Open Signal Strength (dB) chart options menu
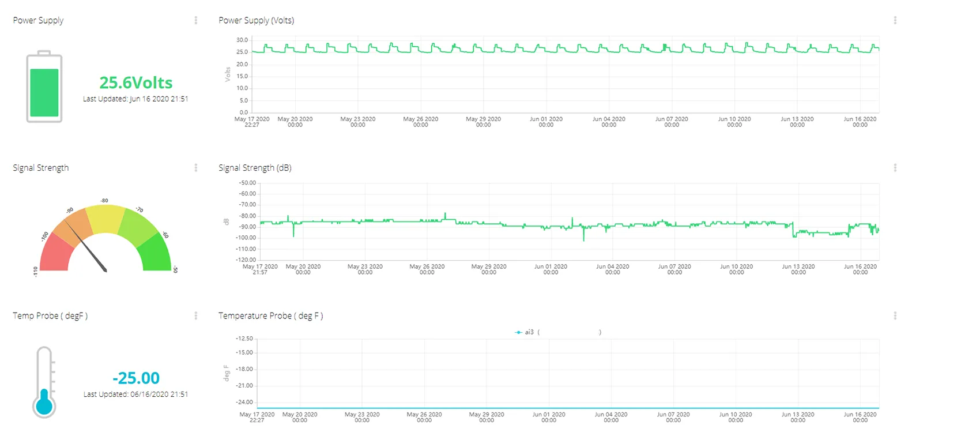Screen dimensions: 980x447 (x=895, y=168)
